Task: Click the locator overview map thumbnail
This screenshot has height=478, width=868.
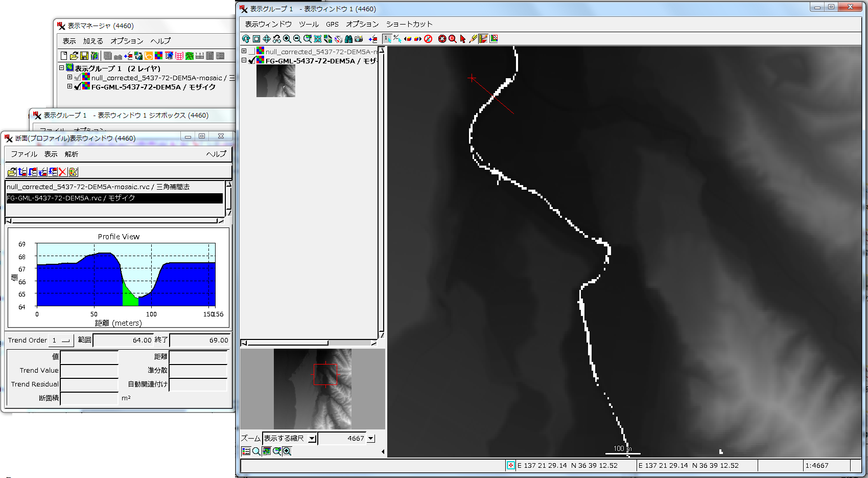Action: click(x=313, y=389)
